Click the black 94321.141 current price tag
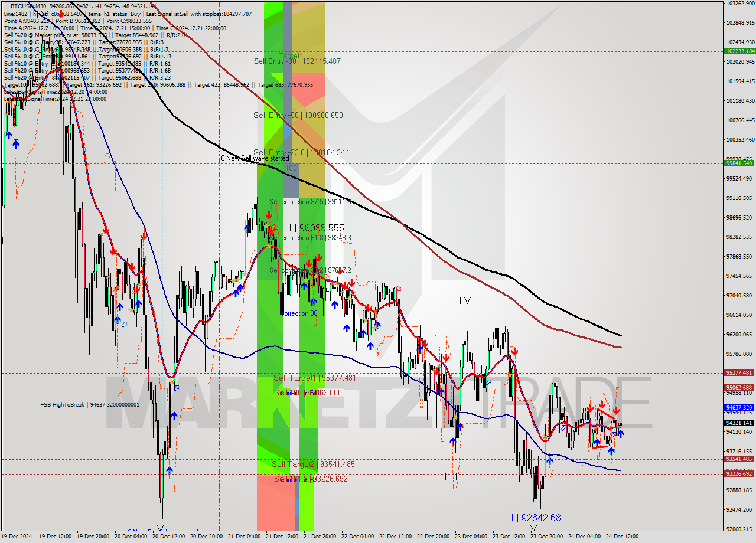 [x=739, y=423]
